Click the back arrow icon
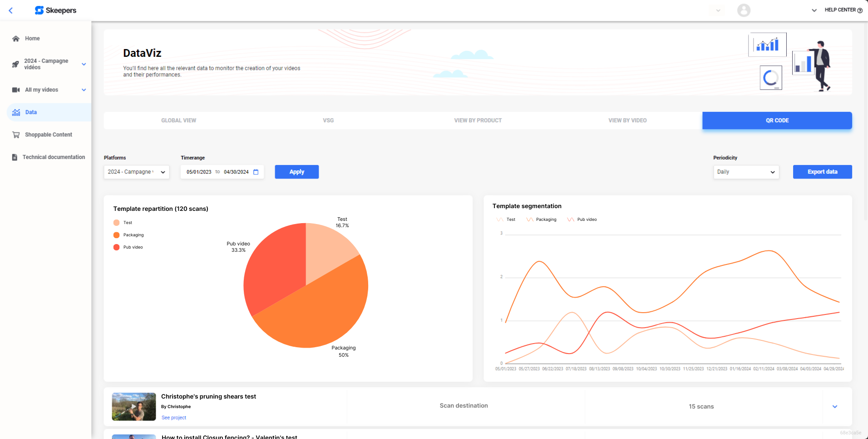The height and width of the screenshot is (439, 868). point(11,10)
